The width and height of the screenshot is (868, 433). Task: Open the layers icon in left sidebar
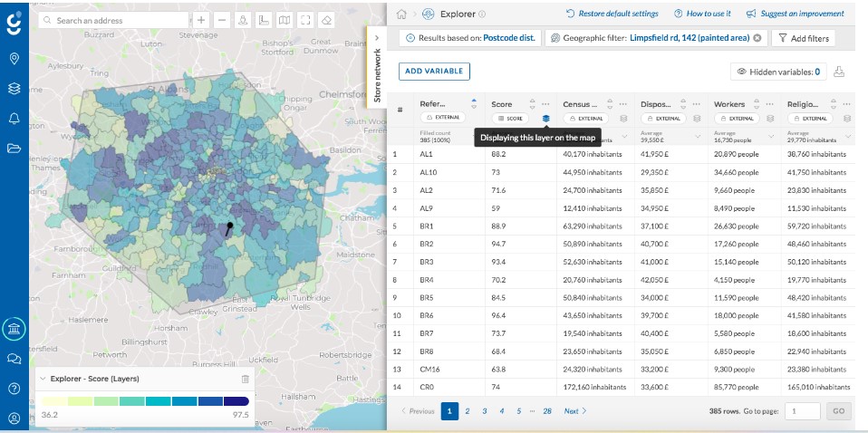[x=14, y=88]
